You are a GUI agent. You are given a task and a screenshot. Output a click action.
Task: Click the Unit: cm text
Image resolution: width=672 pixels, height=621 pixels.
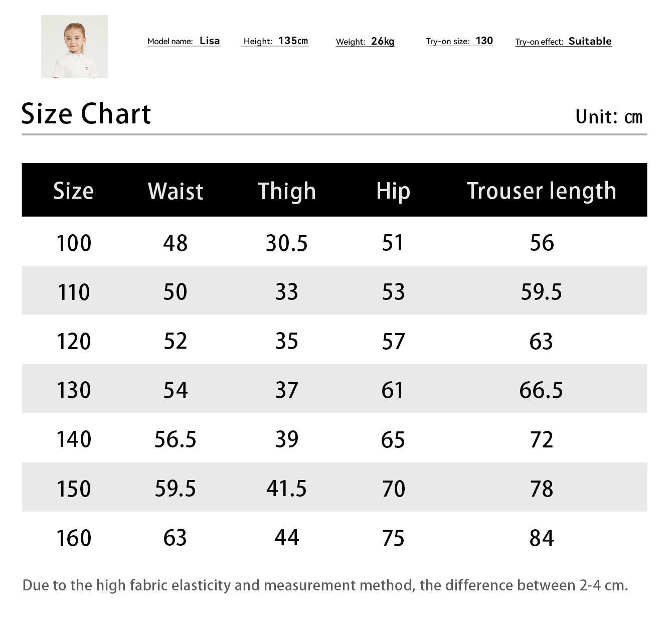tap(608, 117)
